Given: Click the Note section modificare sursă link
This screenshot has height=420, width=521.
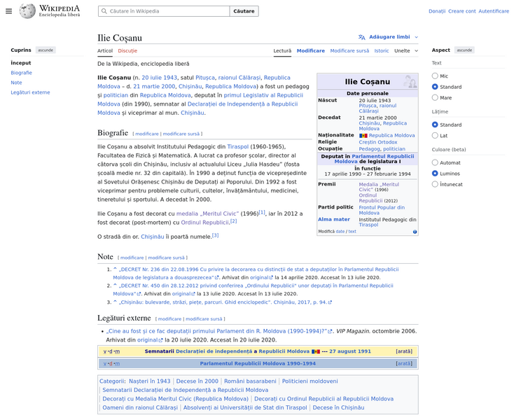Looking at the screenshot, I should [166, 258].
